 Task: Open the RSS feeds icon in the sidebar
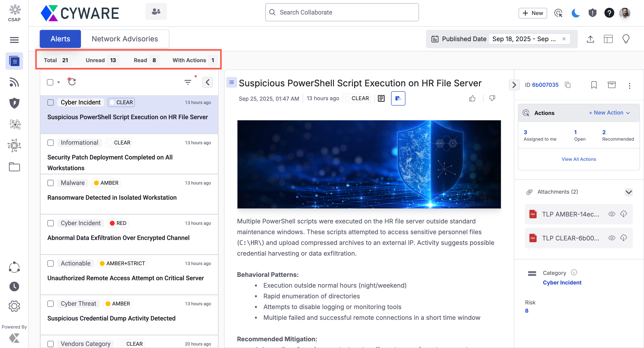(x=14, y=82)
